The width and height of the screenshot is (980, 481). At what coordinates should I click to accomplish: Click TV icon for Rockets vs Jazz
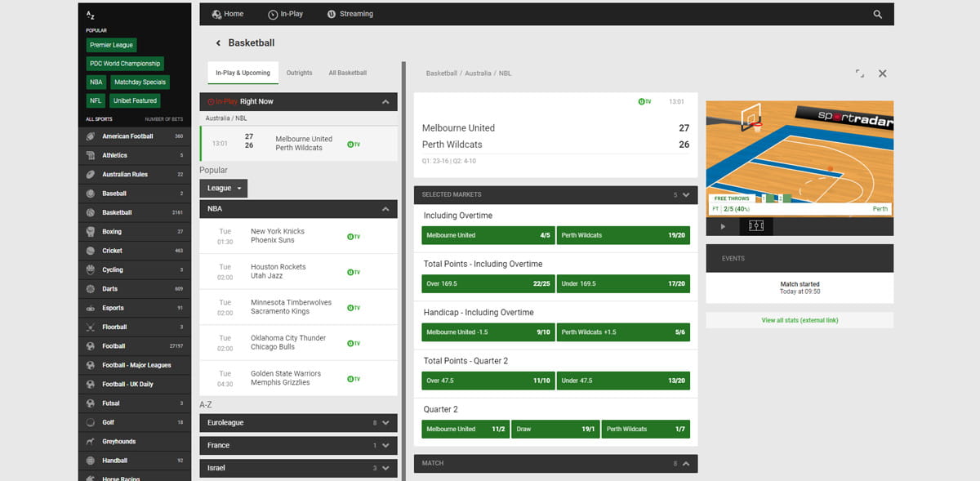(x=354, y=272)
